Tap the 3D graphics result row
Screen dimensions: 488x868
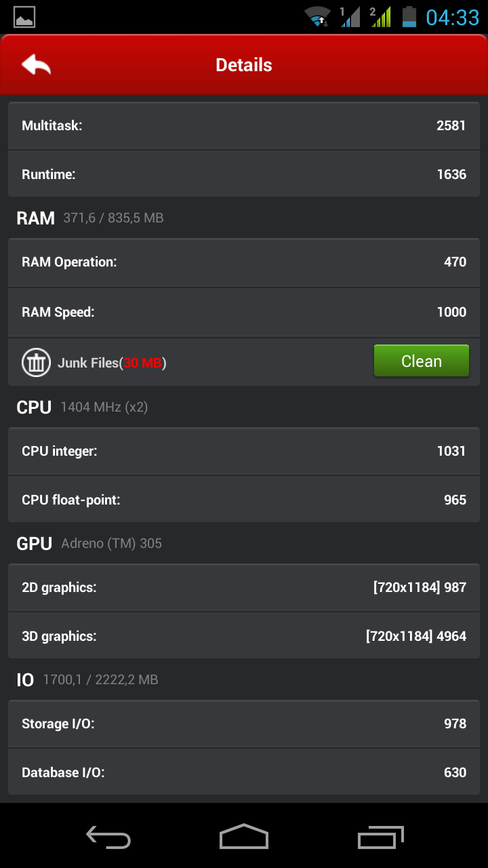click(x=244, y=636)
